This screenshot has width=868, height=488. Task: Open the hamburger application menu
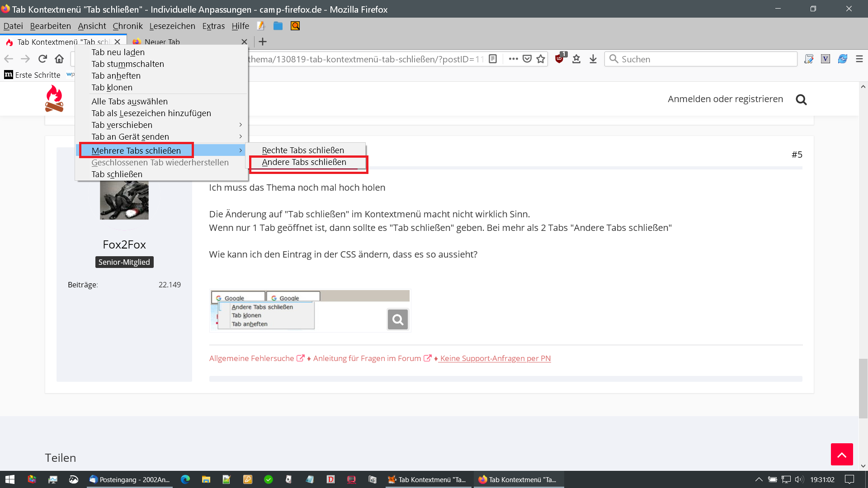859,59
